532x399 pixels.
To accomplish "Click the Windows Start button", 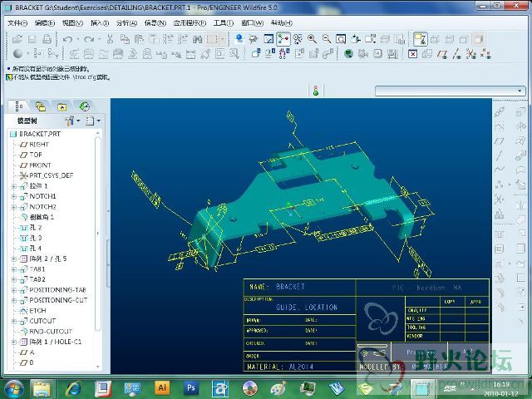I will (x=13, y=388).
